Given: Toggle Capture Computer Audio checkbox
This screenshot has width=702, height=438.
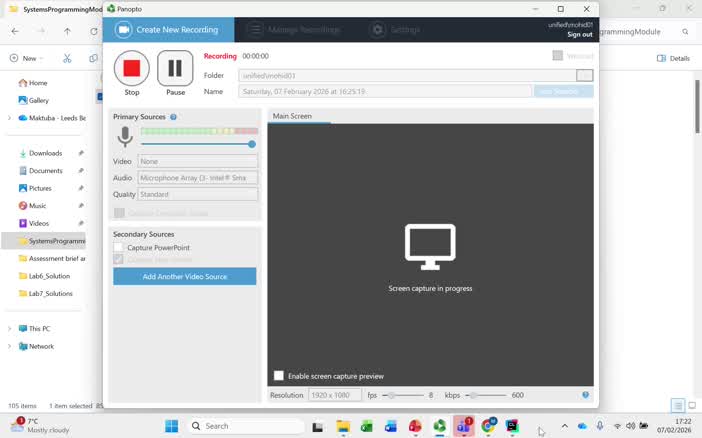Looking at the screenshot, I should (x=119, y=213).
